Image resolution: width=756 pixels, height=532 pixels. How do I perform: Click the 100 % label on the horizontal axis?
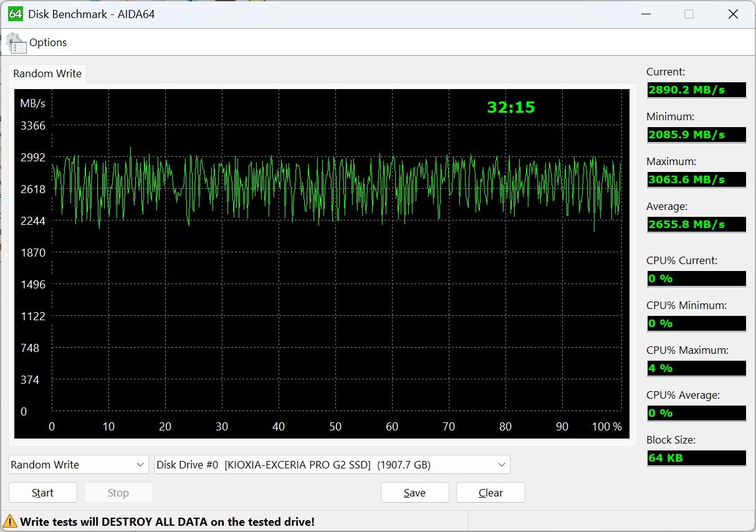(607, 427)
